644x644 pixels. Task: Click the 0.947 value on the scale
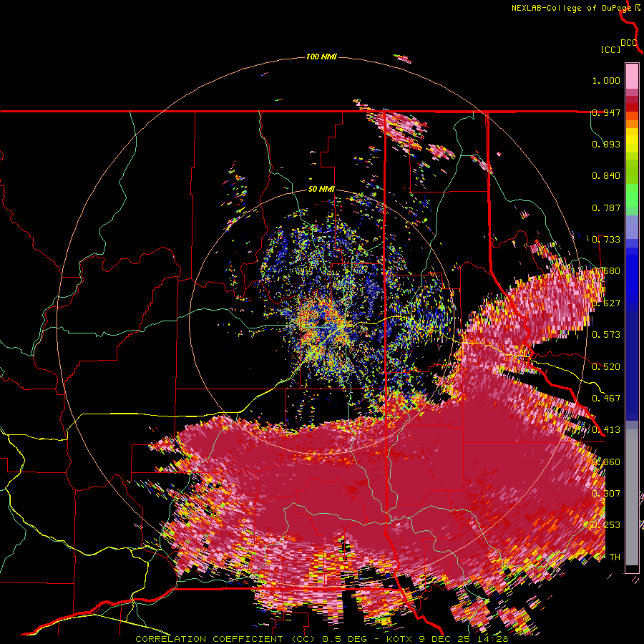(606, 112)
